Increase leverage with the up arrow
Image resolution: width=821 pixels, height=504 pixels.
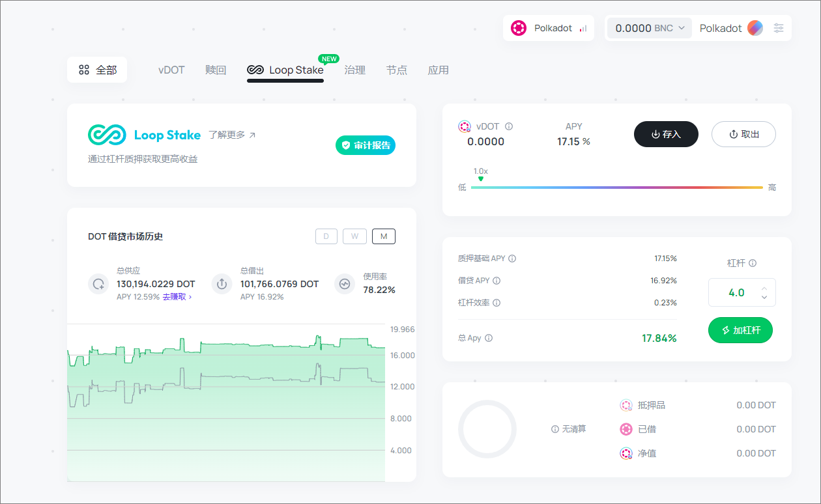click(764, 288)
